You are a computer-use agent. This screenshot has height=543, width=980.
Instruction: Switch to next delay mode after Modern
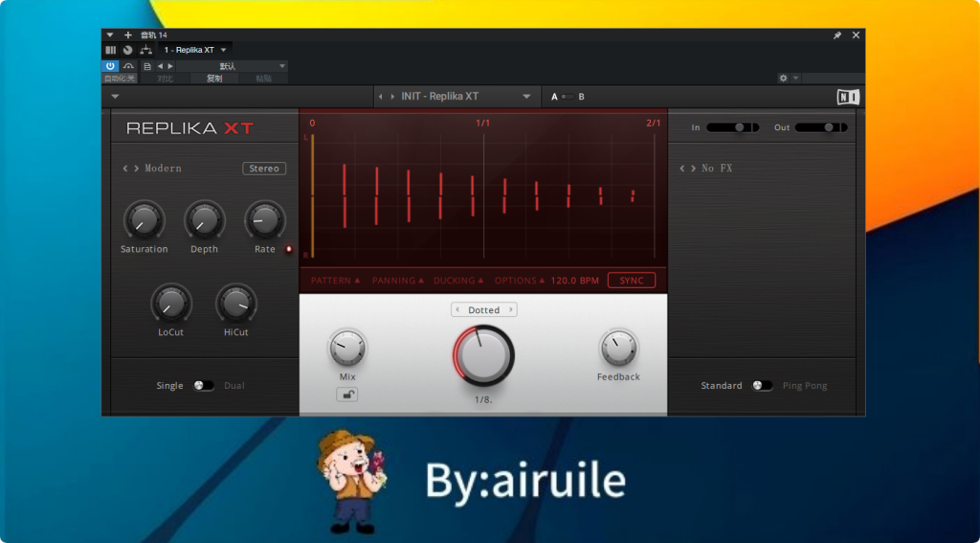pyautogui.click(x=136, y=169)
